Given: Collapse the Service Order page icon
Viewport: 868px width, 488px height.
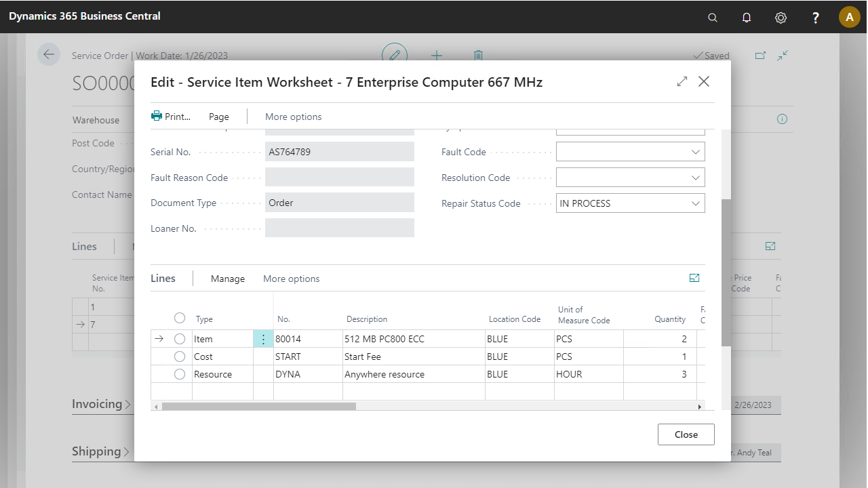Looking at the screenshot, I should [783, 56].
